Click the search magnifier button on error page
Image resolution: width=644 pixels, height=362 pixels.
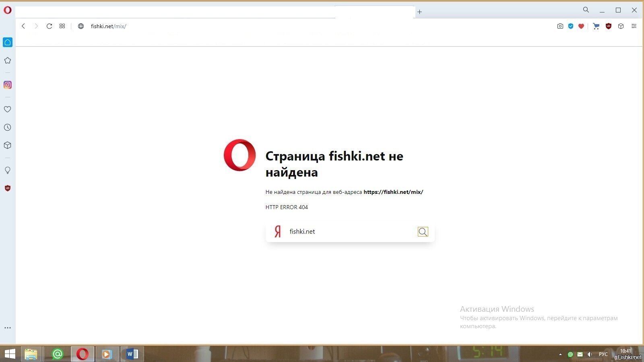pos(423,232)
